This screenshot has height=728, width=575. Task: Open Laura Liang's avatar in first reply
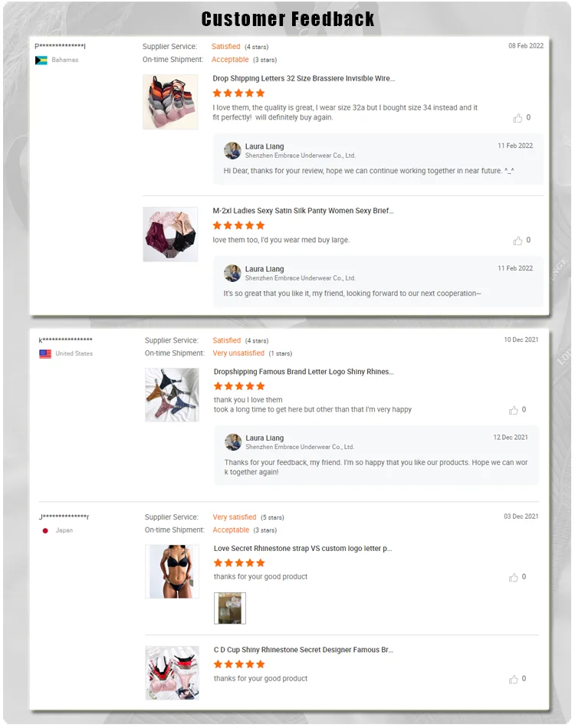233,150
